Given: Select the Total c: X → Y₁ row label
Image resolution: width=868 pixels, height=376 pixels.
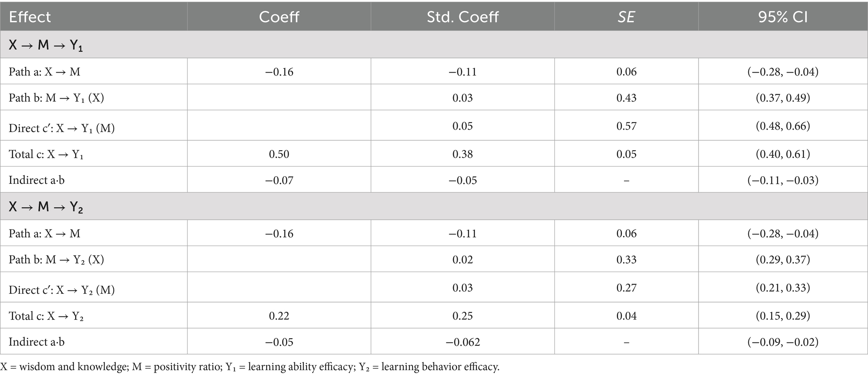Looking at the screenshot, I should click(46, 154).
